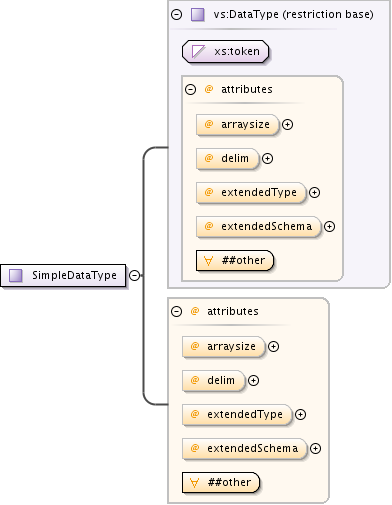Expand delim in vs:DataType attributes

(267, 159)
